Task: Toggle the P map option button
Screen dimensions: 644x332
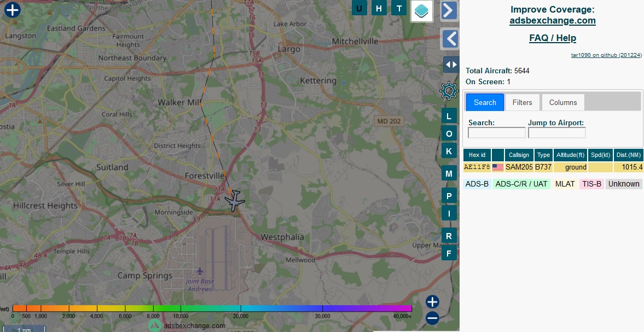Action: click(x=449, y=196)
